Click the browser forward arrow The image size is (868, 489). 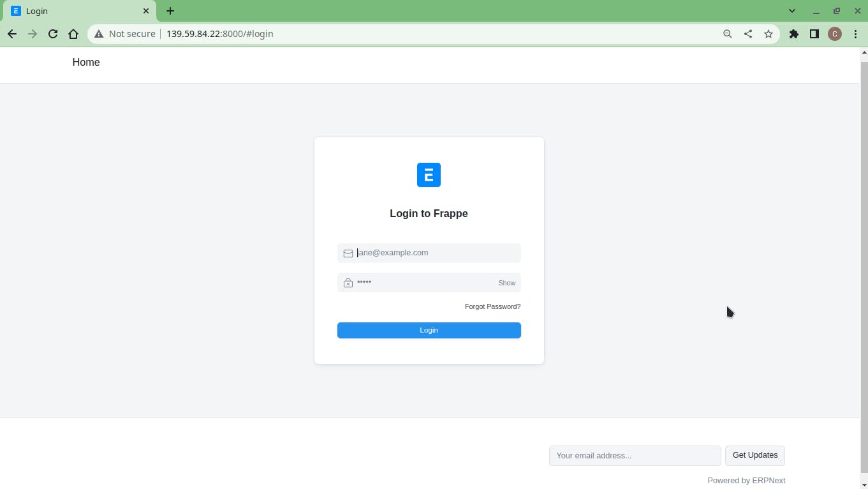click(x=33, y=34)
